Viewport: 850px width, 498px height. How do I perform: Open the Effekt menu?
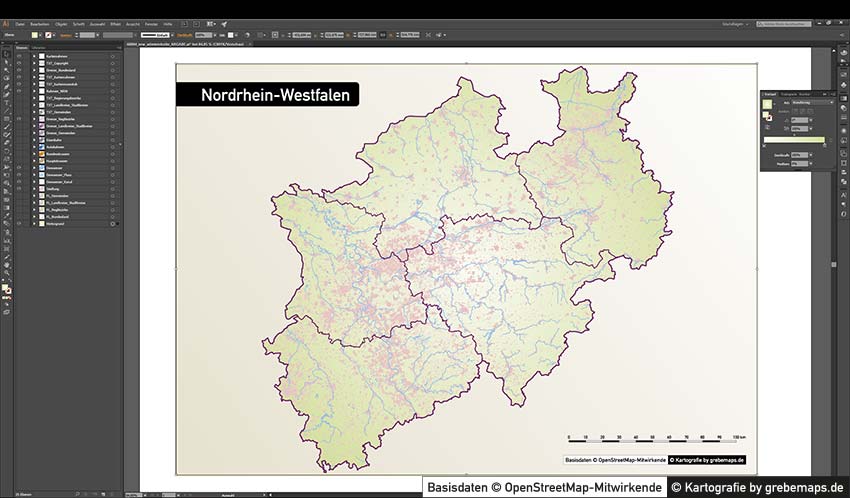click(x=116, y=23)
